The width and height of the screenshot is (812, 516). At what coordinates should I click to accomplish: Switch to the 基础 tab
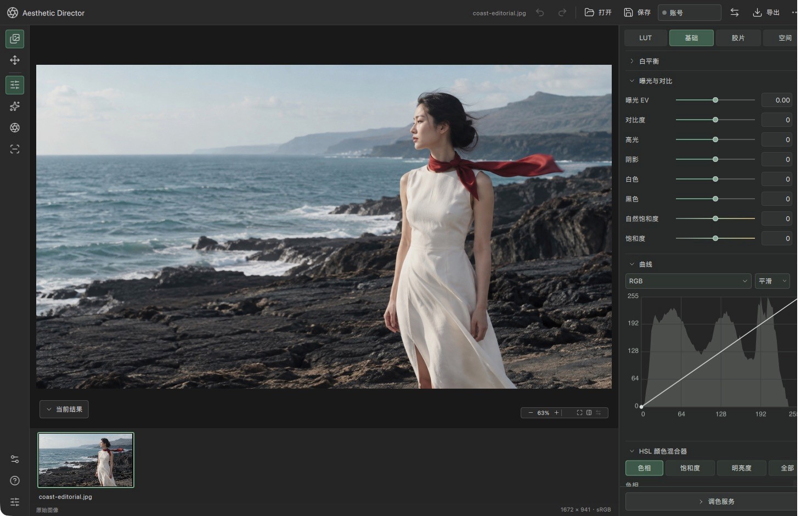(691, 38)
